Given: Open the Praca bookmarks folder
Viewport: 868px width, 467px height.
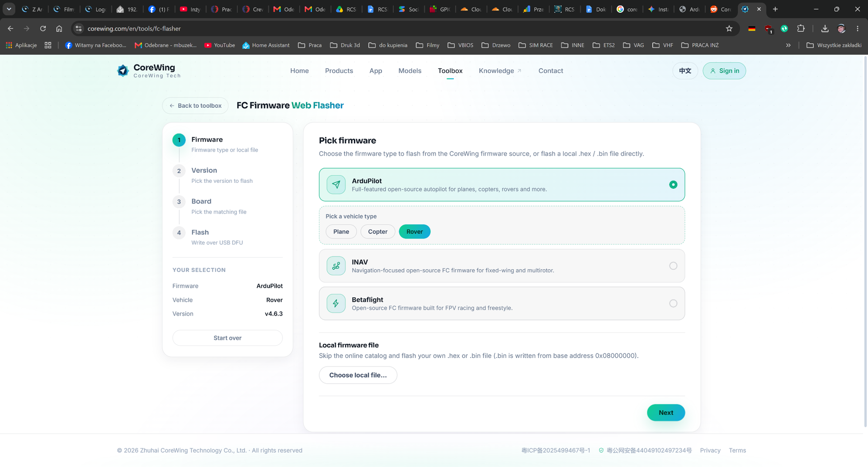Looking at the screenshot, I should pos(310,45).
